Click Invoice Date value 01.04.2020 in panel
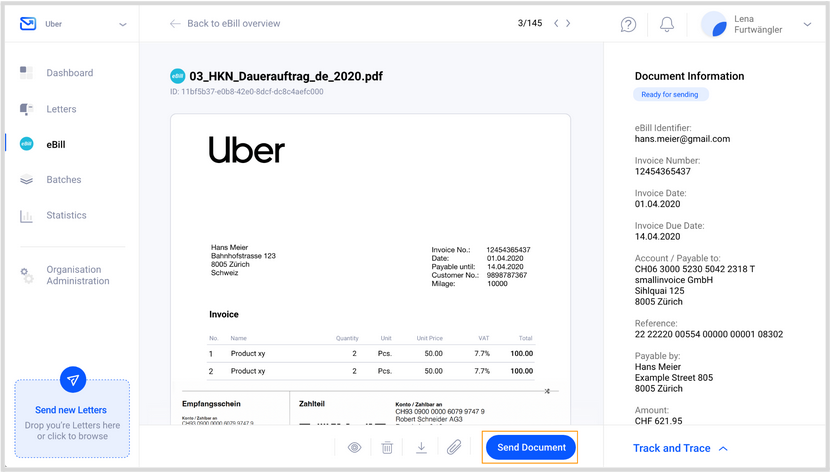This screenshot has width=832, height=475. 657,204
